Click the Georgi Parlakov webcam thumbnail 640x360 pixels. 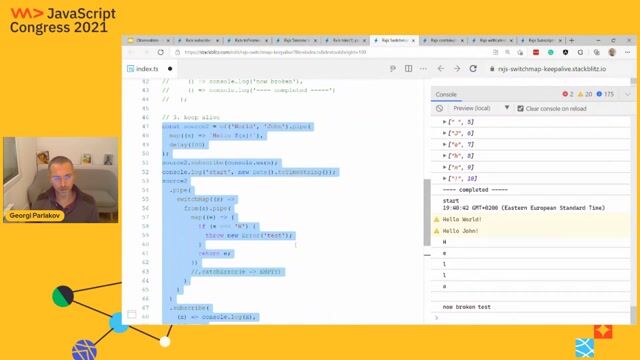[x=60, y=180]
